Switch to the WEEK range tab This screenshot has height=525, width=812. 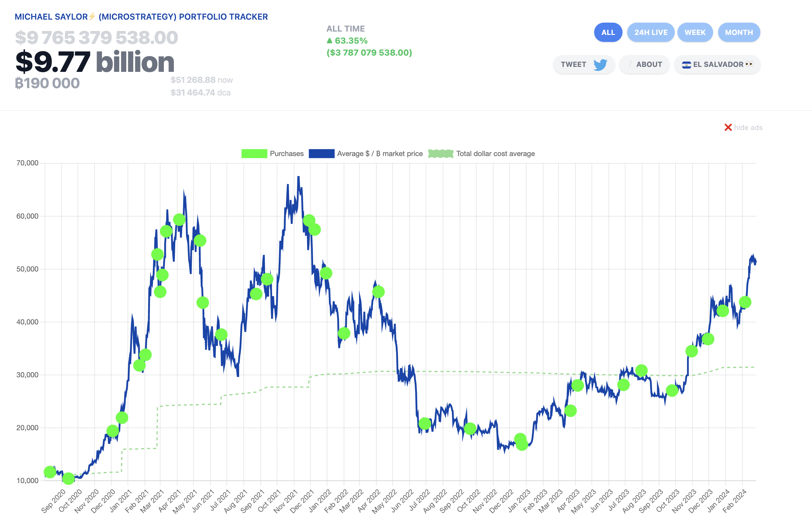(x=695, y=32)
